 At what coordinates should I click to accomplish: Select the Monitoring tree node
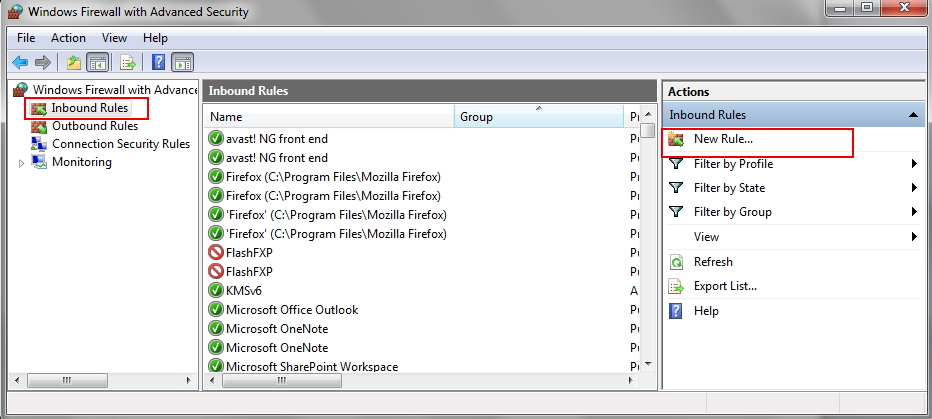tap(81, 162)
